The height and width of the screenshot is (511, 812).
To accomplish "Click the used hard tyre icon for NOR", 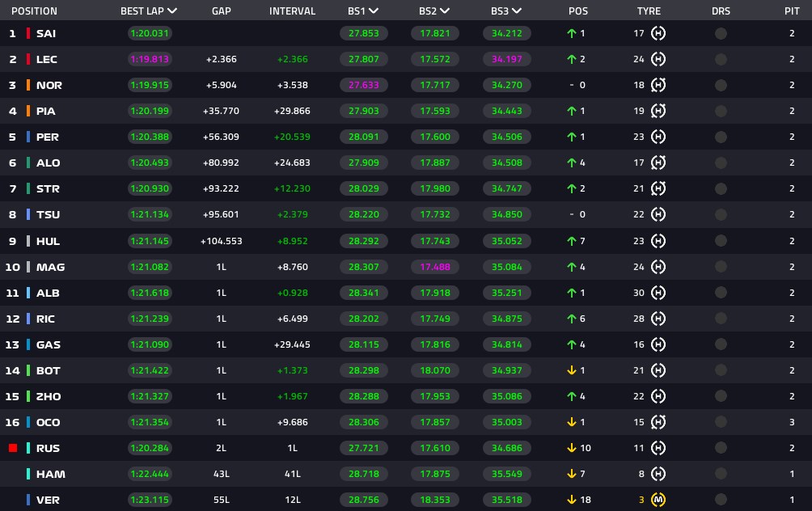I will pyautogui.click(x=658, y=85).
